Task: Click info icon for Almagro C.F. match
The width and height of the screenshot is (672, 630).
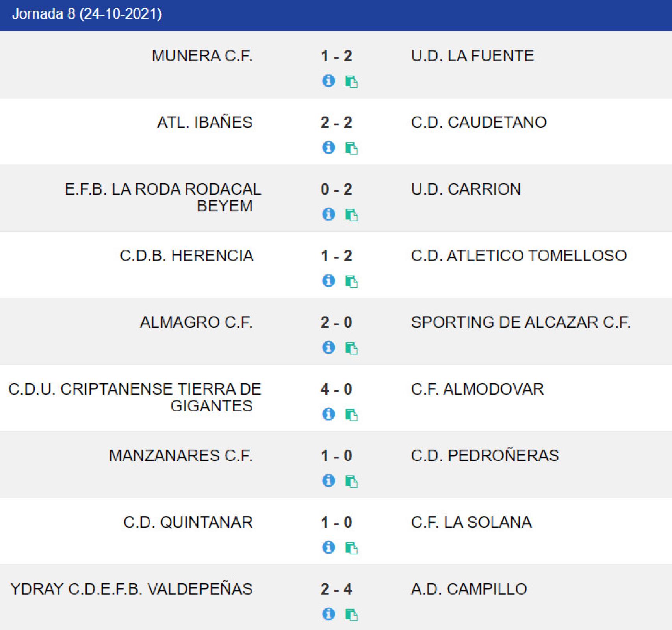Action: (329, 347)
